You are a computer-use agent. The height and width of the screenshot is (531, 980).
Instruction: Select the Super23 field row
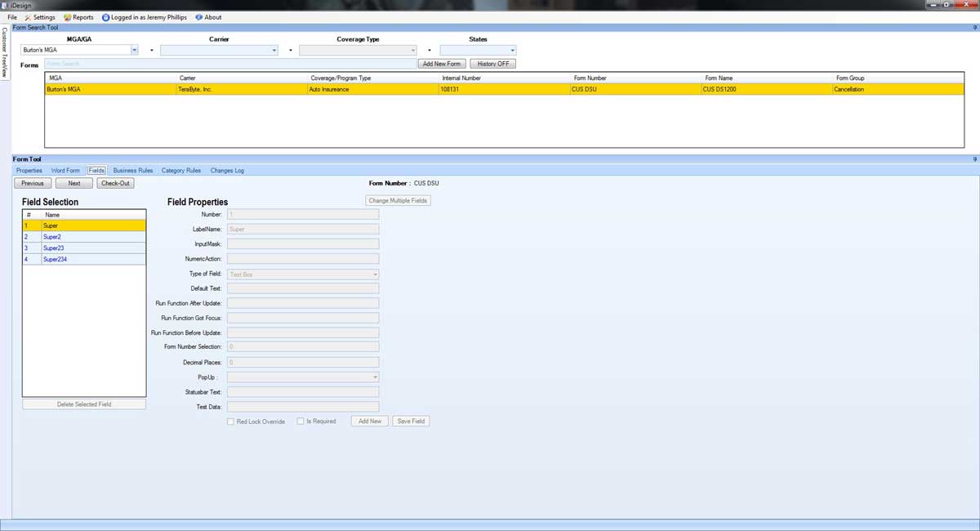click(x=84, y=248)
